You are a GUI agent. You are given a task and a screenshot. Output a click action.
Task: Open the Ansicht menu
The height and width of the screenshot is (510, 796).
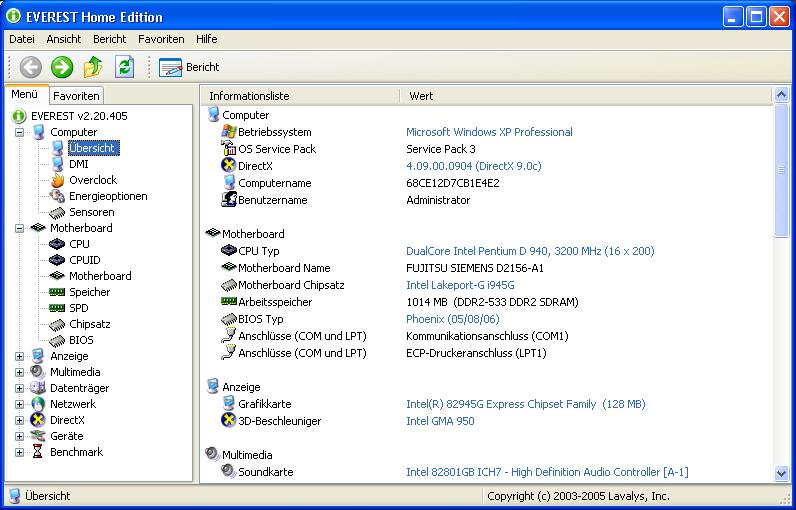64,39
